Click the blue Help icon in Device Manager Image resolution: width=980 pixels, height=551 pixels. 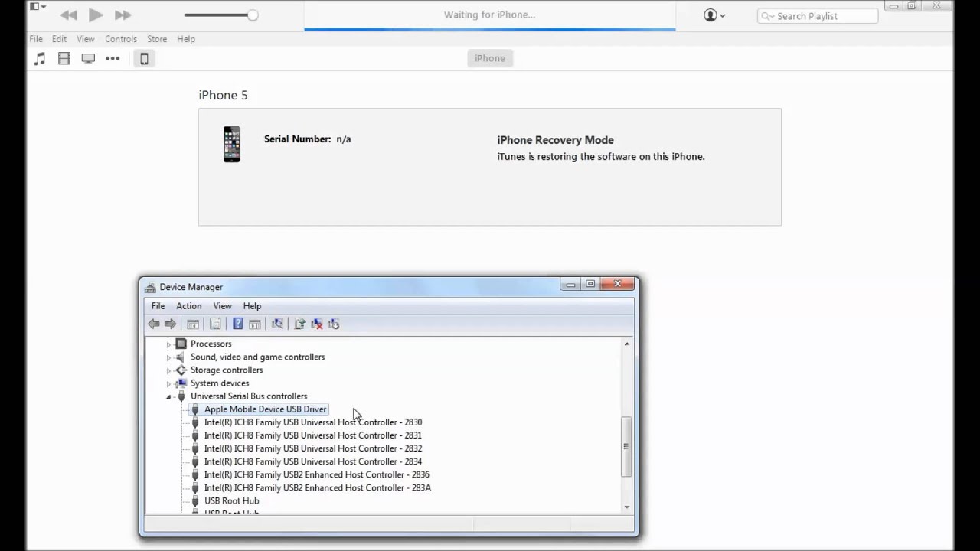[237, 324]
